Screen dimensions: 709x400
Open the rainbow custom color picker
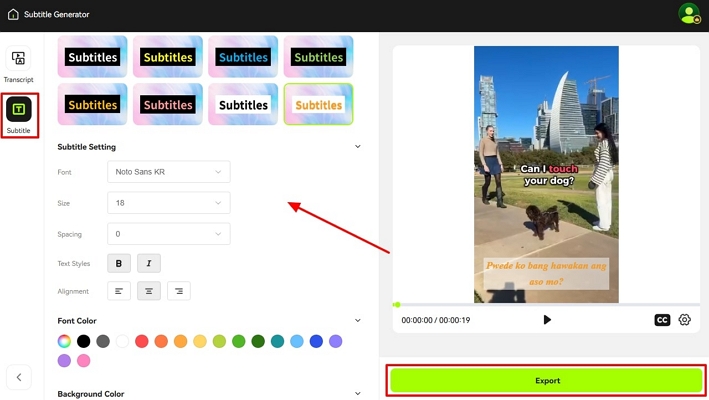(x=64, y=341)
